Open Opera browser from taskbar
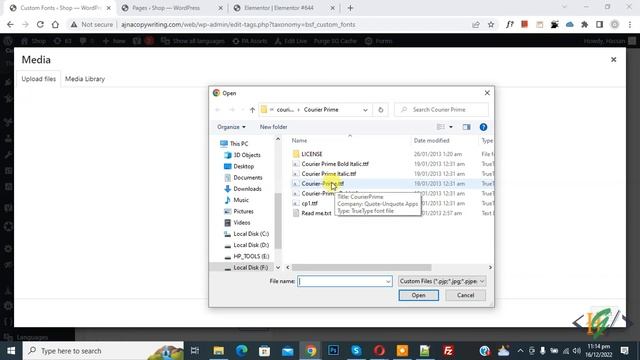Image resolution: width=640 pixels, height=360 pixels. tap(379, 351)
